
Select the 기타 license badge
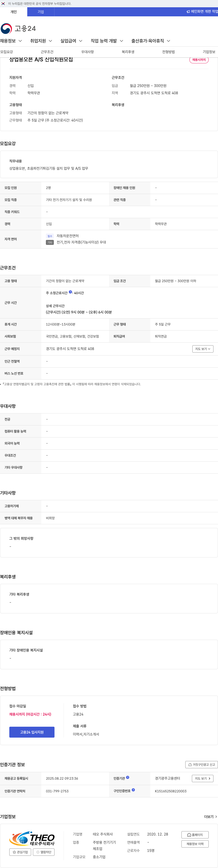50,242
